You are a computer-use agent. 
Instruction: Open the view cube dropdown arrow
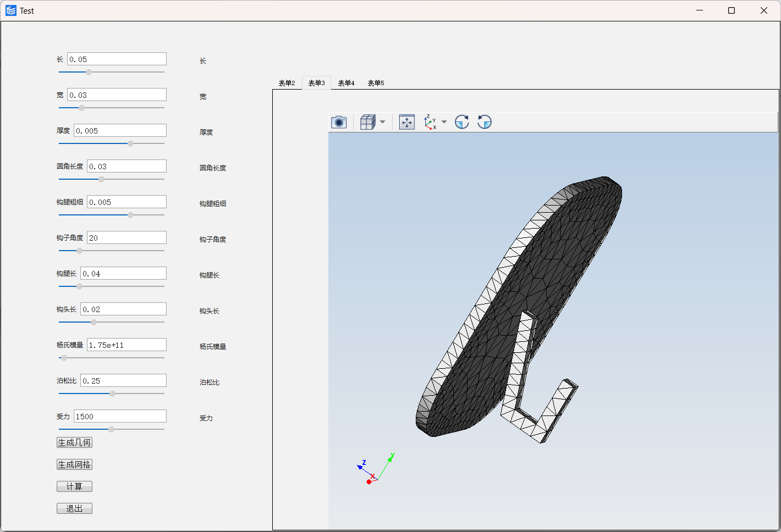point(383,122)
